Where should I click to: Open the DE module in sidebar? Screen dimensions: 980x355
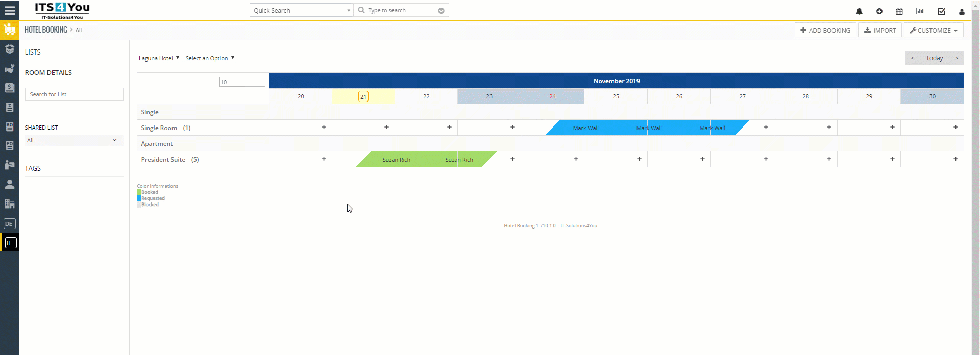tap(9, 224)
